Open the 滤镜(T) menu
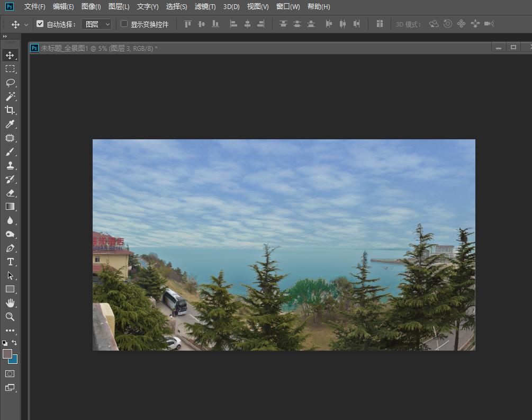The image size is (532, 420). pyautogui.click(x=205, y=6)
